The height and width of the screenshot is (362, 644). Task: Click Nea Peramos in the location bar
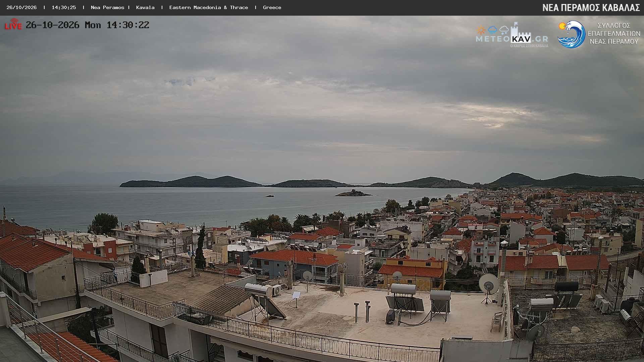coord(107,7)
